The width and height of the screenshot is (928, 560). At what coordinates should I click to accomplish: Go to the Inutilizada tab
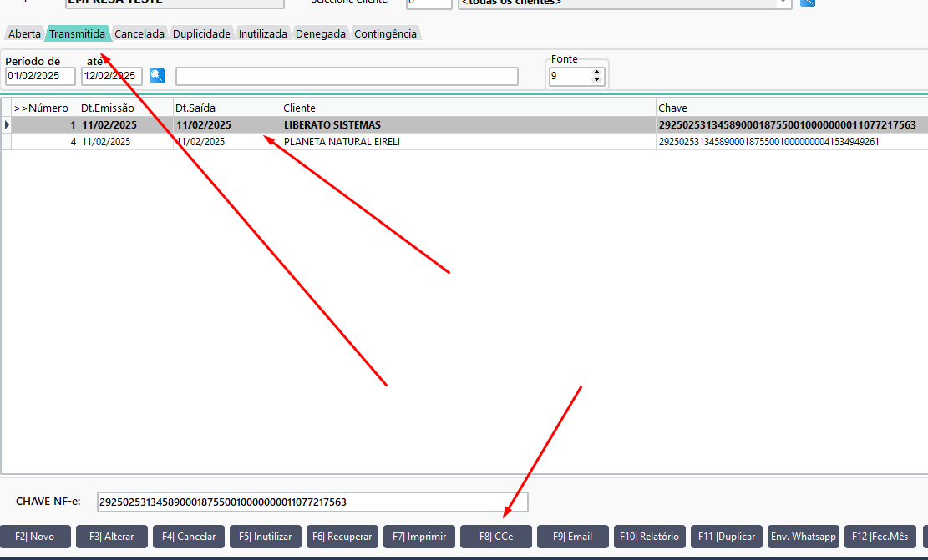click(263, 33)
